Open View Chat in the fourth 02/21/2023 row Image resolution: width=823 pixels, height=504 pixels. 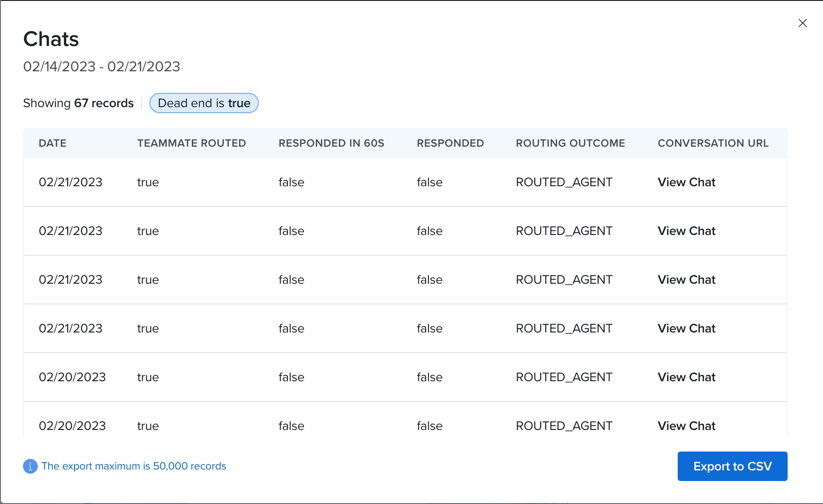coord(686,328)
